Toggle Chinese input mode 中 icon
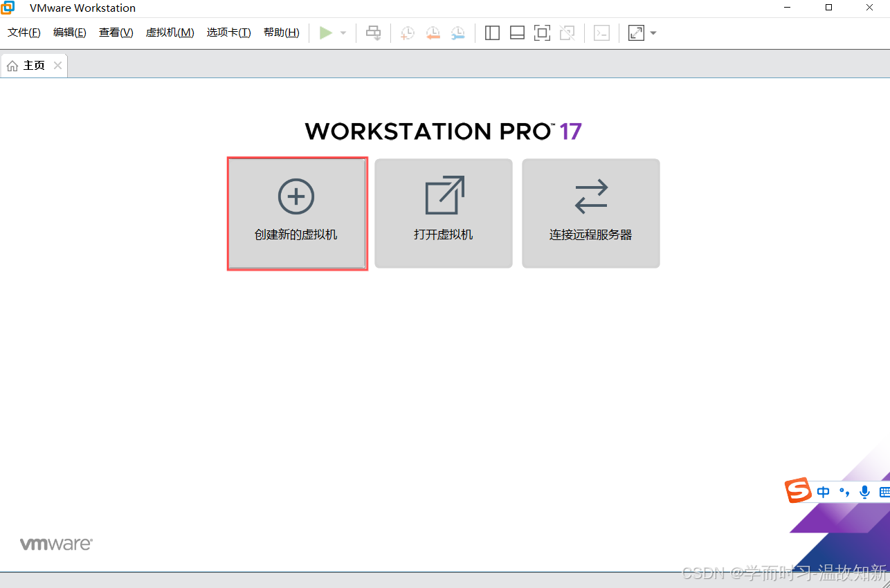Image resolution: width=890 pixels, height=588 pixels. tap(823, 492)
